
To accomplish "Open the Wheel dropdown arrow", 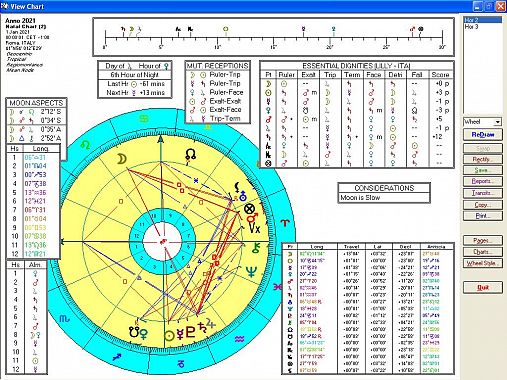I will [x=498, y=122].
